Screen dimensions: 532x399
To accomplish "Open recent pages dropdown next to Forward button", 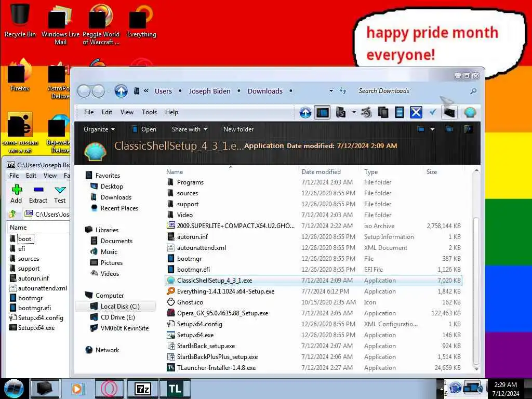I will click(x=109, y=91).
